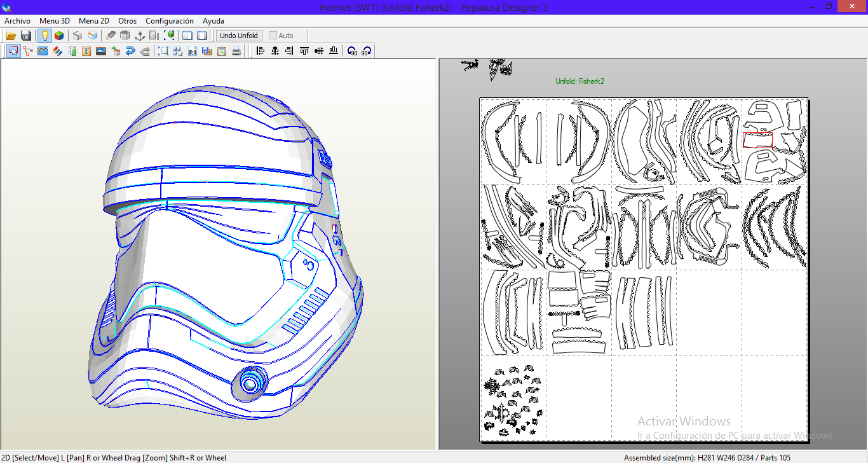The width and height of the screenshot is (868, 463).
Task: Select the Text tool with T icon
Action: (86, 52)
